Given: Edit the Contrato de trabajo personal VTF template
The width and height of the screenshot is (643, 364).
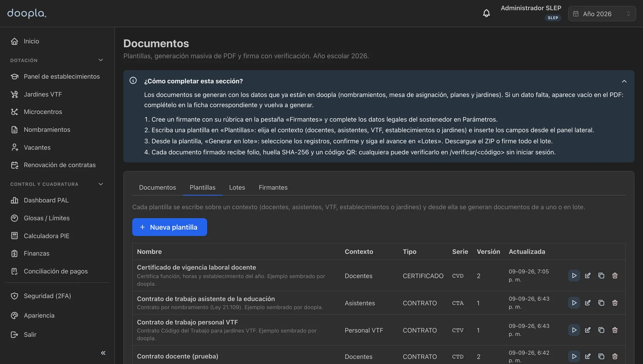Looking at the screenshot, I should click(588, 330).
